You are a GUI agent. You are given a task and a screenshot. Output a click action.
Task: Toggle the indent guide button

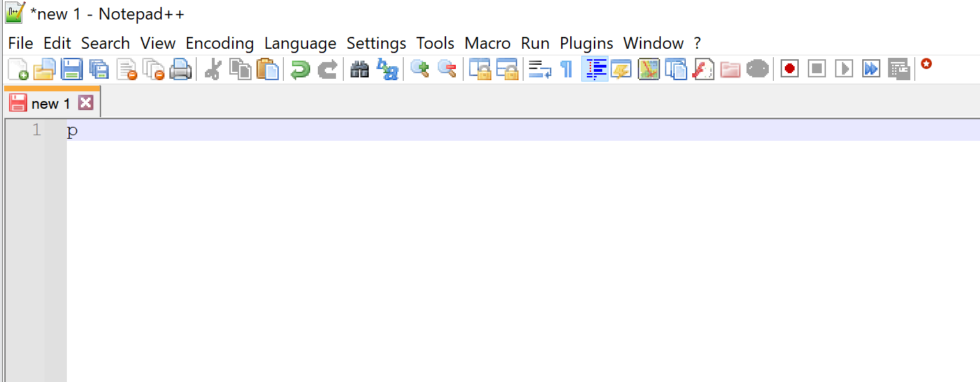(595, 69)
